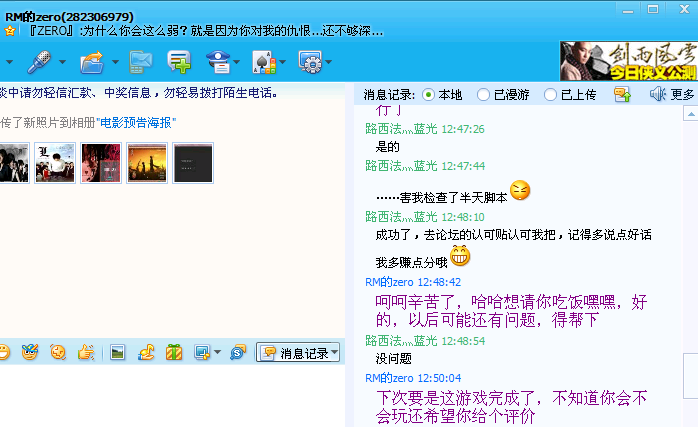Click grinning emoji after 我多赚点分哦

tap(460, 256)
